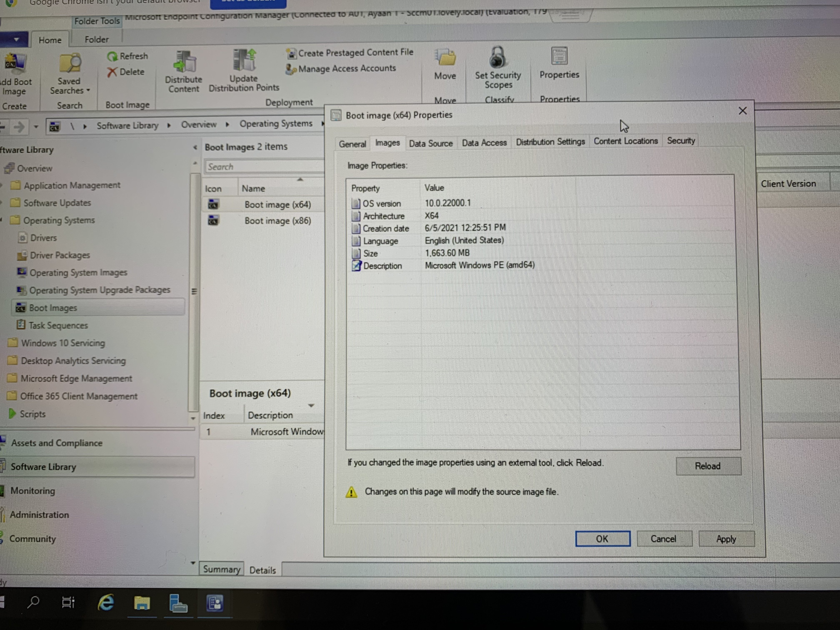Click the Refresh ribbon button

click(127, 56)
